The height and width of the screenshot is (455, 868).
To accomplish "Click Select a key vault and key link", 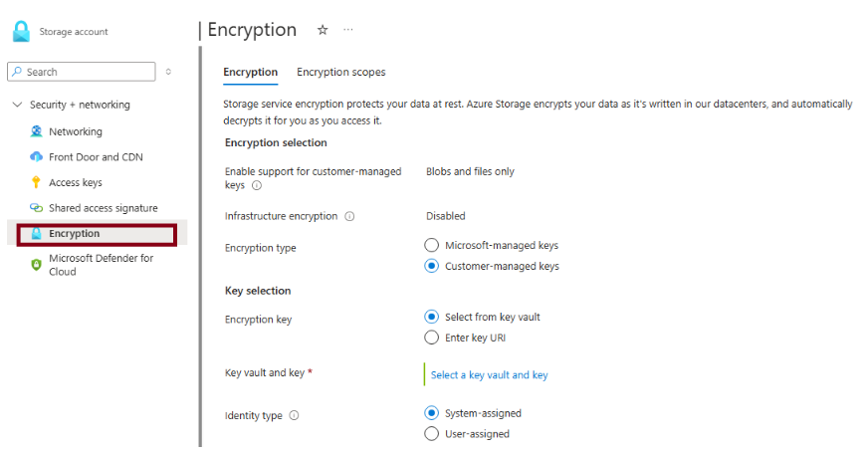I will click(489, 375).
